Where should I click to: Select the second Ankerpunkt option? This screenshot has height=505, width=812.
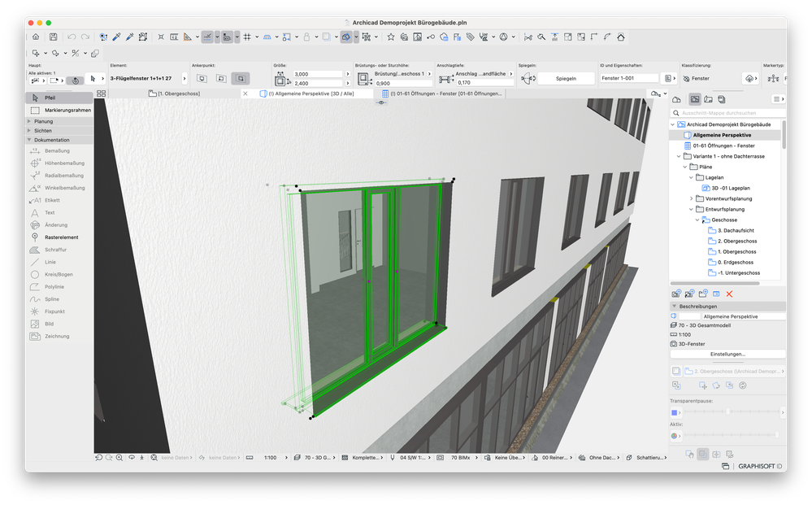click(x=221, y=79)
